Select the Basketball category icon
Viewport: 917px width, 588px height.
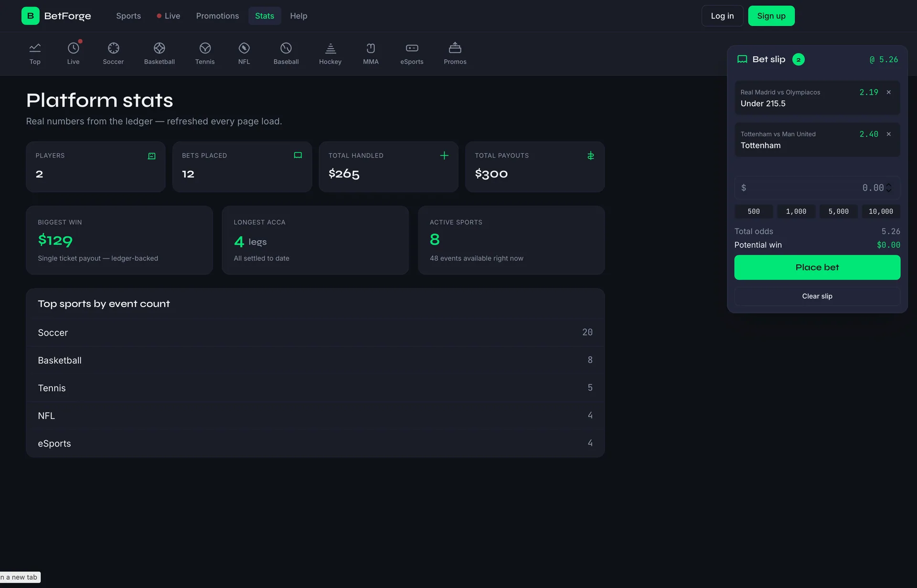pos(160,48)
